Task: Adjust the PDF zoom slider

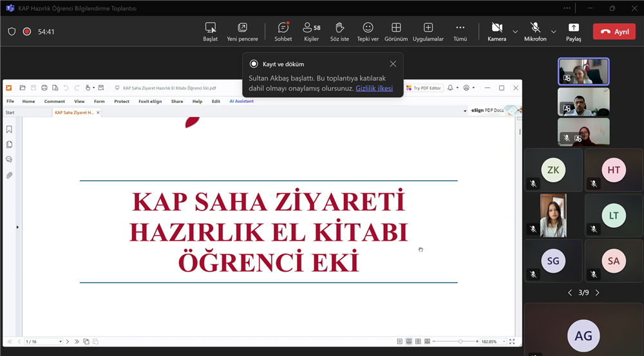Action: pos(460,341)
